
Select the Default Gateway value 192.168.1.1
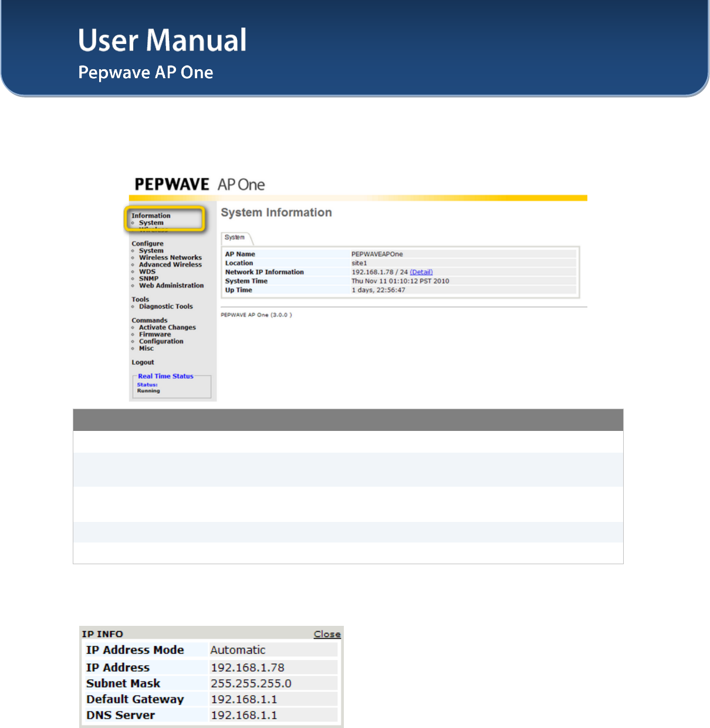244,699
